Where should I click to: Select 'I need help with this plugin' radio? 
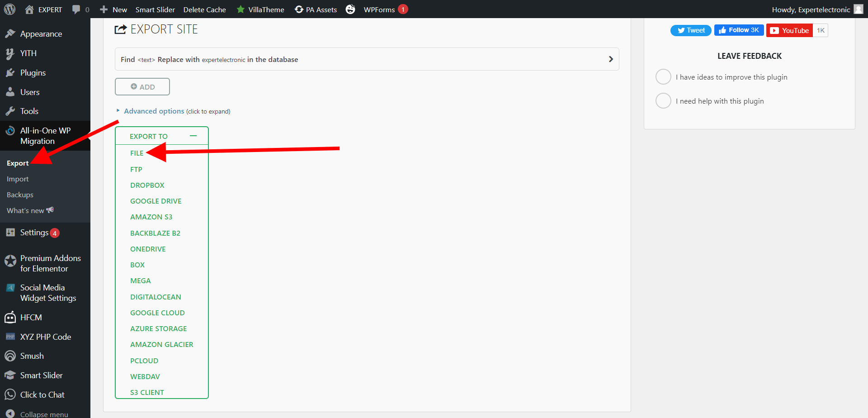click(663, 101)
